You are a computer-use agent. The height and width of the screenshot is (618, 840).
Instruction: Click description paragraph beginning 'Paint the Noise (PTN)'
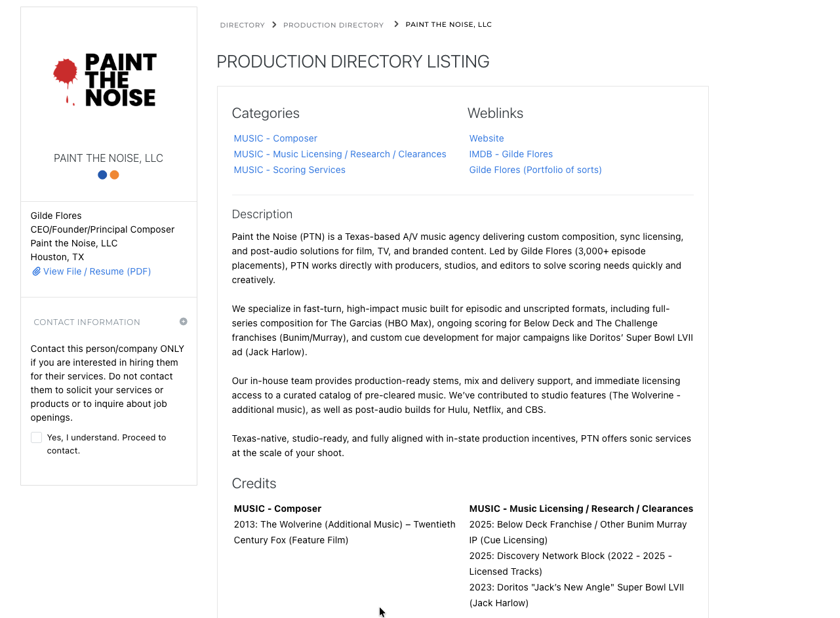[458, 258]
